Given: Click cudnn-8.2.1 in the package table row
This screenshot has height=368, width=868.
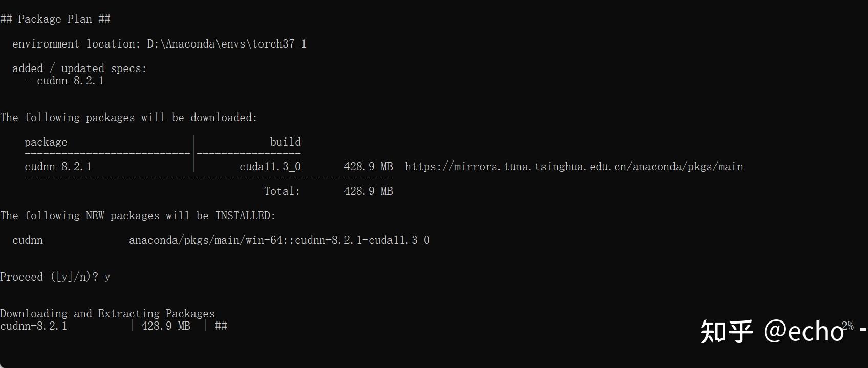Looking at the screenshot, I should (x=58, y=167).
